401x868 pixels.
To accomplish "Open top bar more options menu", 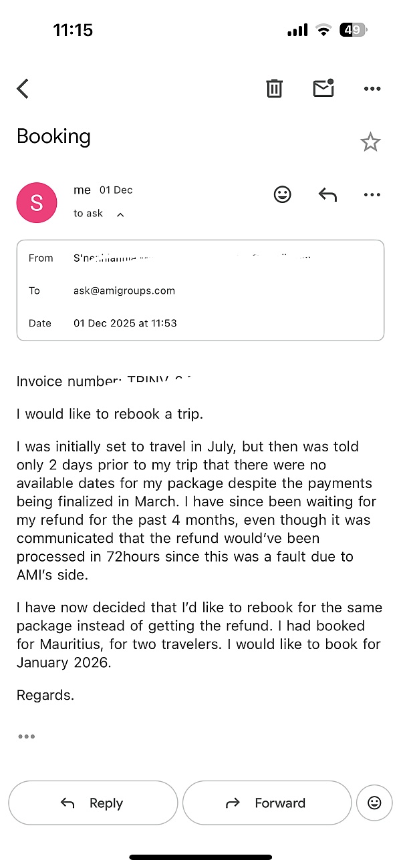I will (372, 89).
